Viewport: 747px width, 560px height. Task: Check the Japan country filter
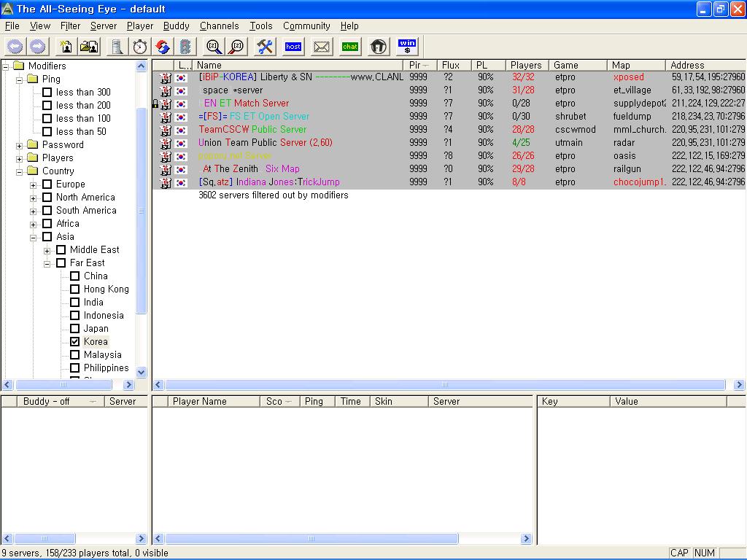[74, 329]
